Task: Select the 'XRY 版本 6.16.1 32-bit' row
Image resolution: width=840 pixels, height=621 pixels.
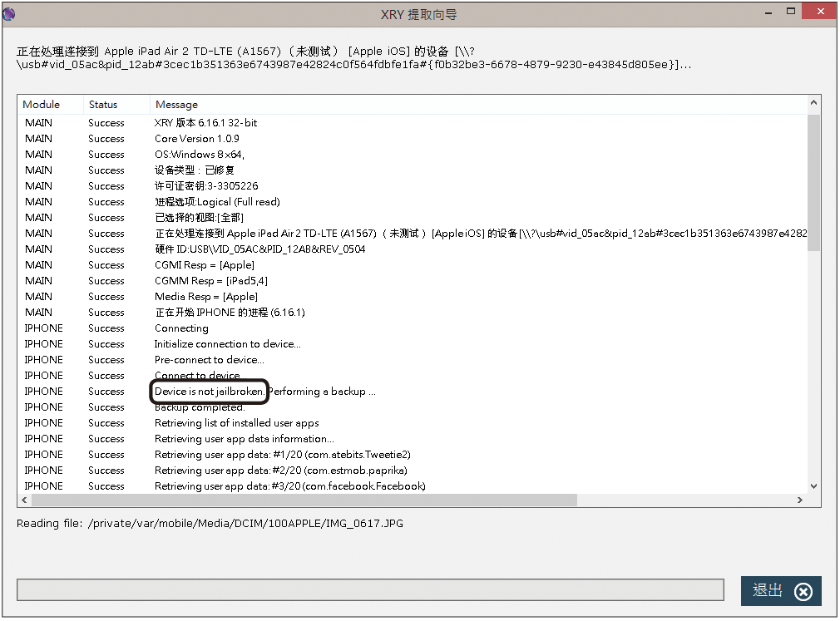Action: 413,123
